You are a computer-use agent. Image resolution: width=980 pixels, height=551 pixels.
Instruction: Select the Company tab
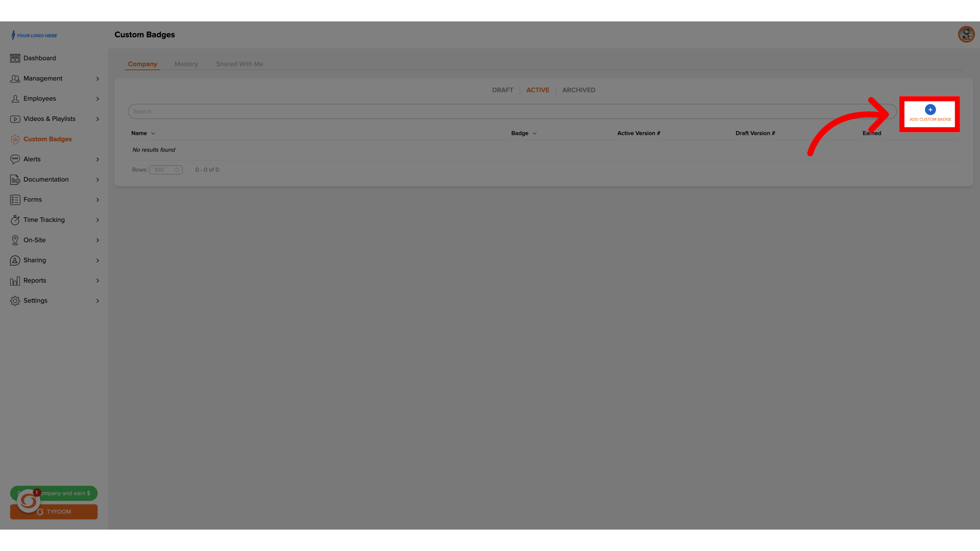click(x=143, y=64)
